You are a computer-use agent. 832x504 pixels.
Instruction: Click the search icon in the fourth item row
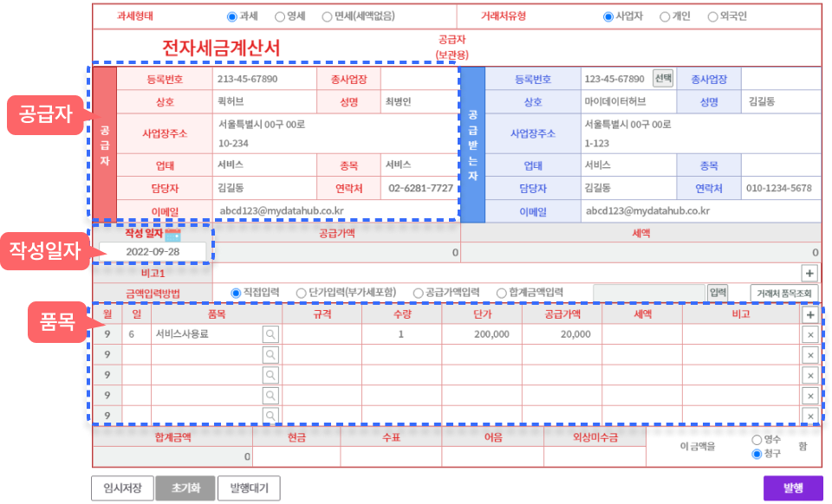(270, 396)
